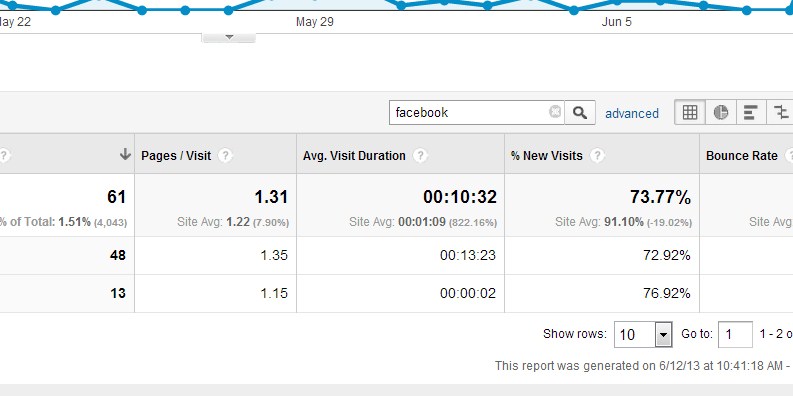Sort by Bounce Rate column

(741, 156)
